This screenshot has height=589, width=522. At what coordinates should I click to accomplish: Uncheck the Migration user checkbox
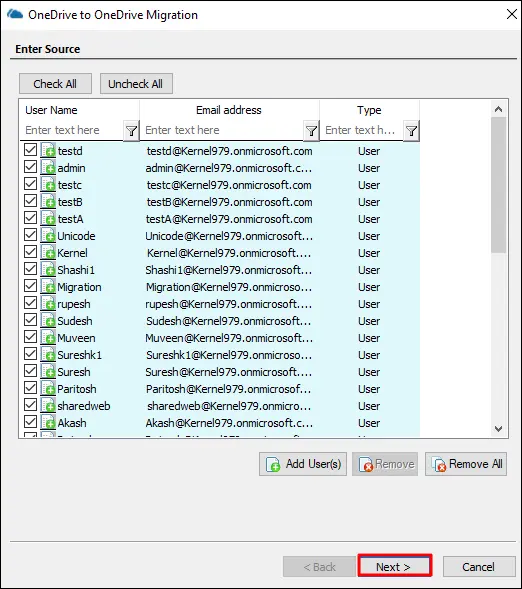[x=30, y=285]
